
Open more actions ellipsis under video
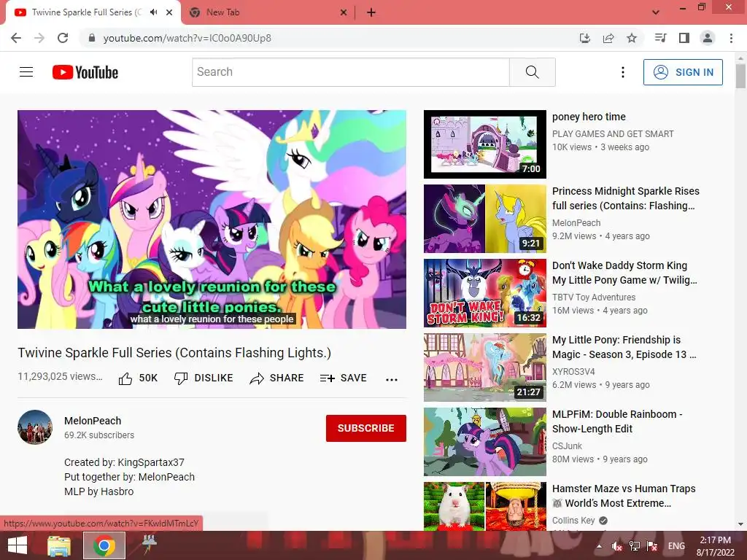(x=392, y=379)
